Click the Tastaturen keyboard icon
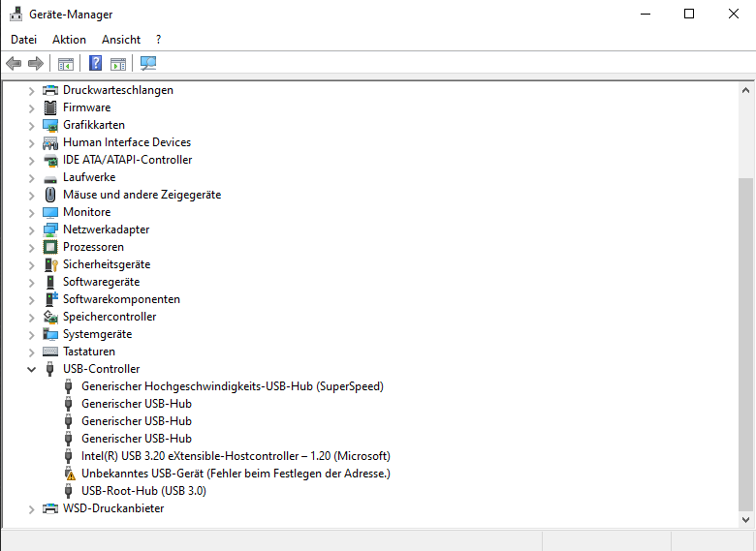The image size is (756, 551). tap(50, 352)
